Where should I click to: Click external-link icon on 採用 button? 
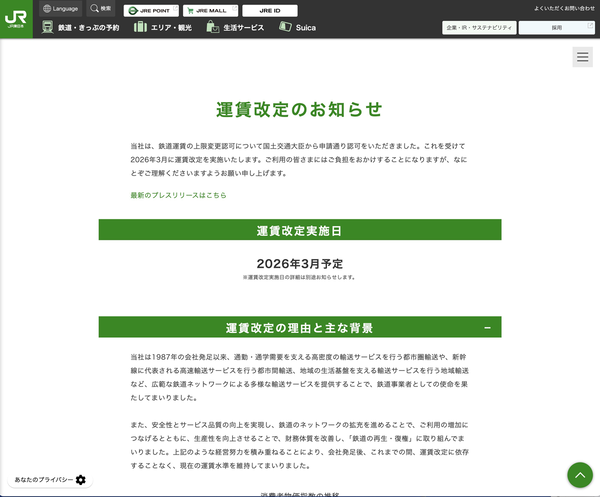(590, 25)
